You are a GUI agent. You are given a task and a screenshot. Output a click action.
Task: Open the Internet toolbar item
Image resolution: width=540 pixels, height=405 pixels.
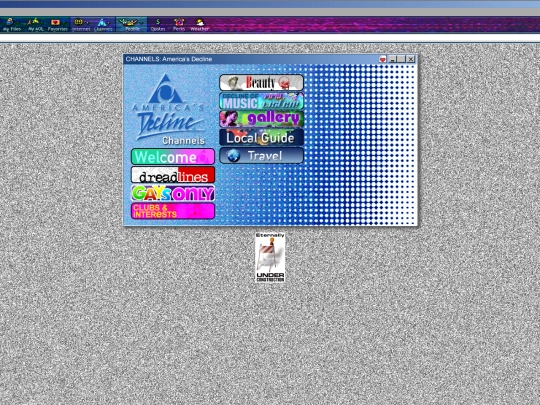[81, 24]
